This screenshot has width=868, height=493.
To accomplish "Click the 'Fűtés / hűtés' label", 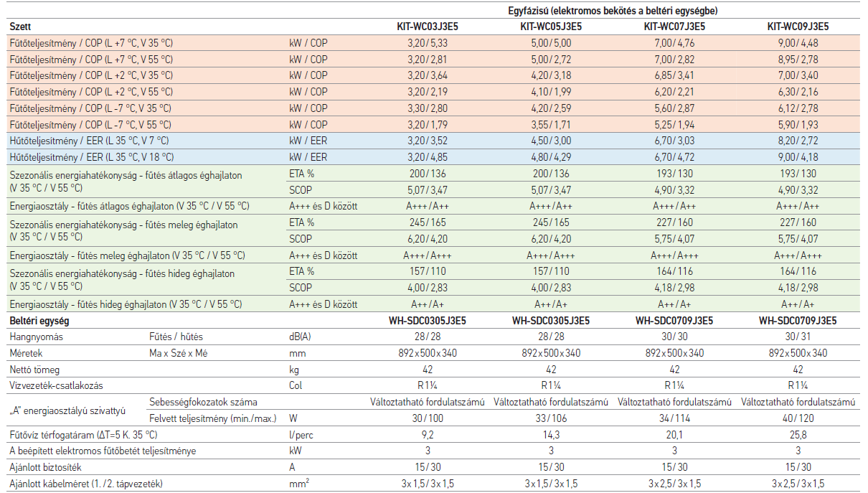I will click(x=176, y=337).
